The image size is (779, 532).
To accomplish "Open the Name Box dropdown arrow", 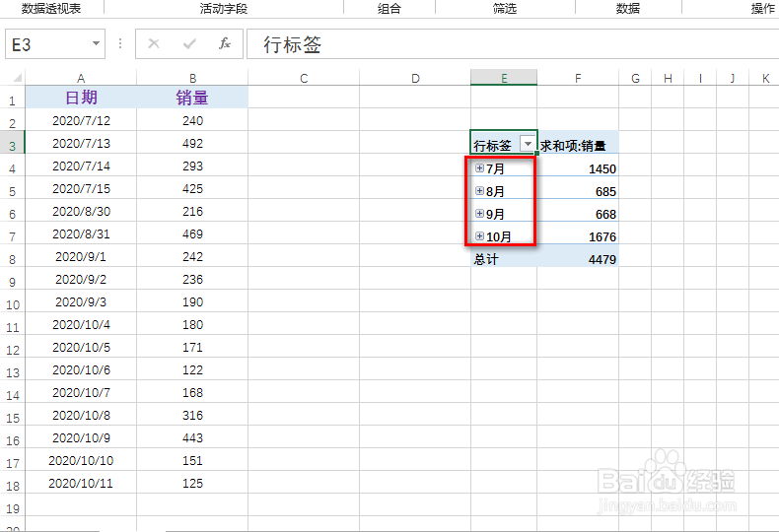I will tap(96, 43).
